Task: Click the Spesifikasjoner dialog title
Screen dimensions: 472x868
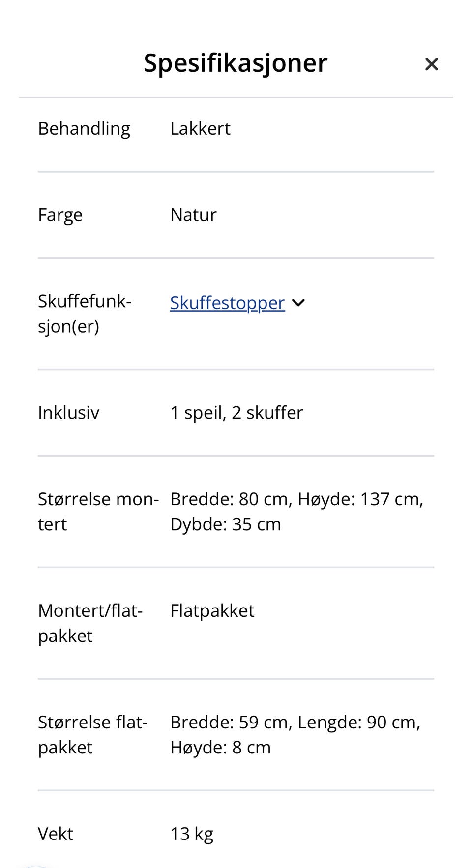Action: pos(236,63)
